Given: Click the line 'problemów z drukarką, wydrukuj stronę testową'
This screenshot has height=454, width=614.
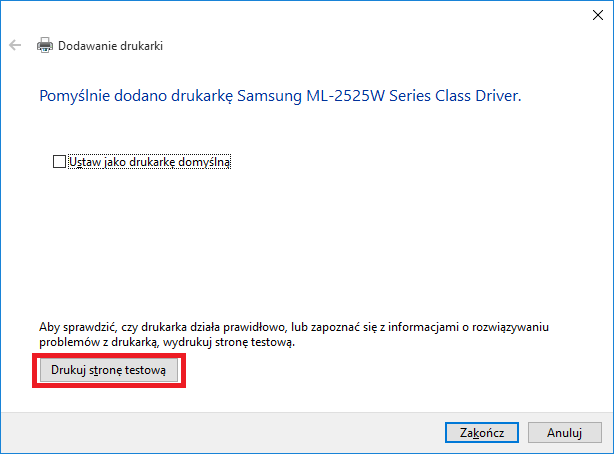Looking at the screenshot, I should [167, 342].
